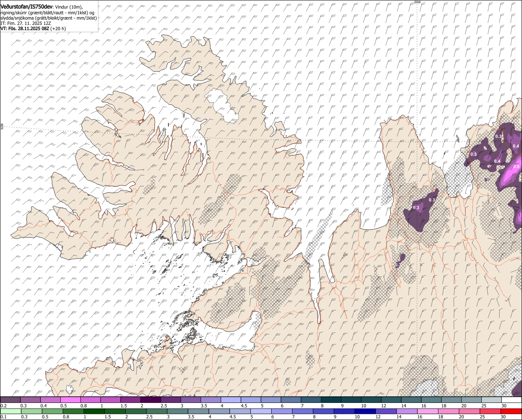Pick the 20 rose pink swatch in rain scale
Image resolution: width=522 pixels, height=420 pixels.
[x=470, y=411]
